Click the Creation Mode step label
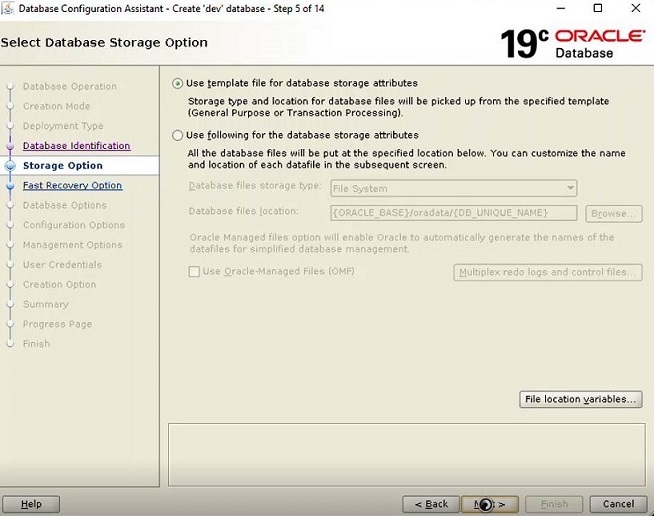The width and height of the screenshot is (654, 516). click(57, 106)
